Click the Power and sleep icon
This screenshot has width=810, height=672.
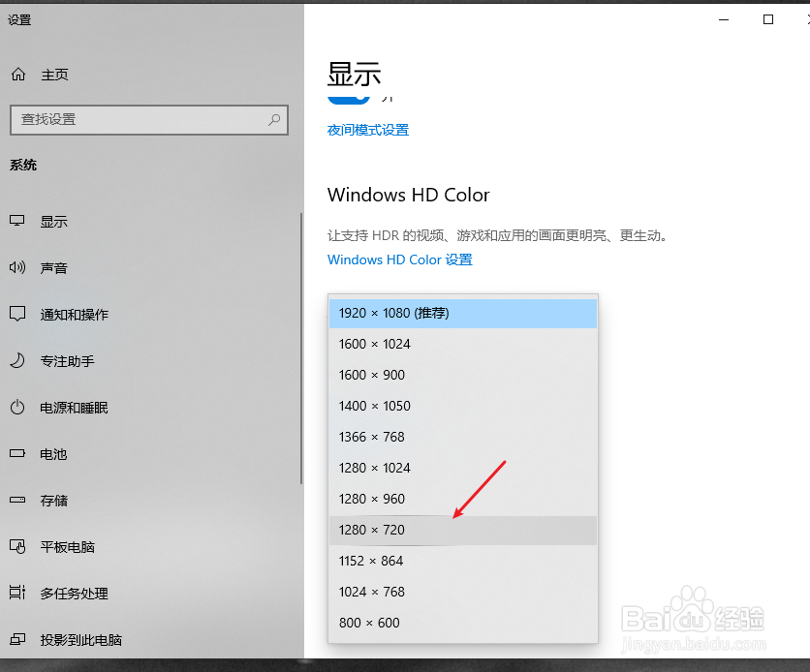coord(17,408)
